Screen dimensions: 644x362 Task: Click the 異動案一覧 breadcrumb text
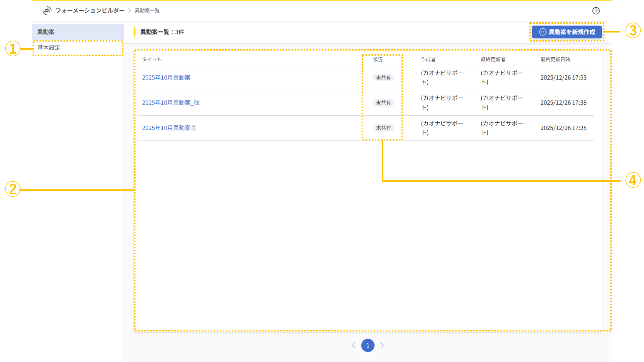point(147,11)
